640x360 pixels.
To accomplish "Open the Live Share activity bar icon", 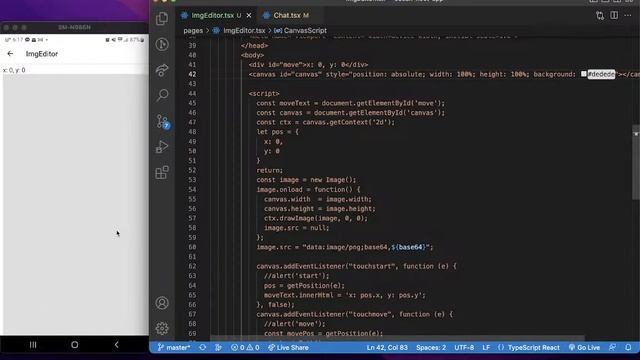I will coord(162,70).
